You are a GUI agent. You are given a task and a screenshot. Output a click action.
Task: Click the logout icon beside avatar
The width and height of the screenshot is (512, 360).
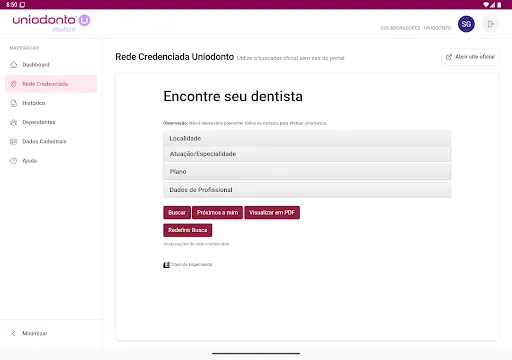point(490,24)
